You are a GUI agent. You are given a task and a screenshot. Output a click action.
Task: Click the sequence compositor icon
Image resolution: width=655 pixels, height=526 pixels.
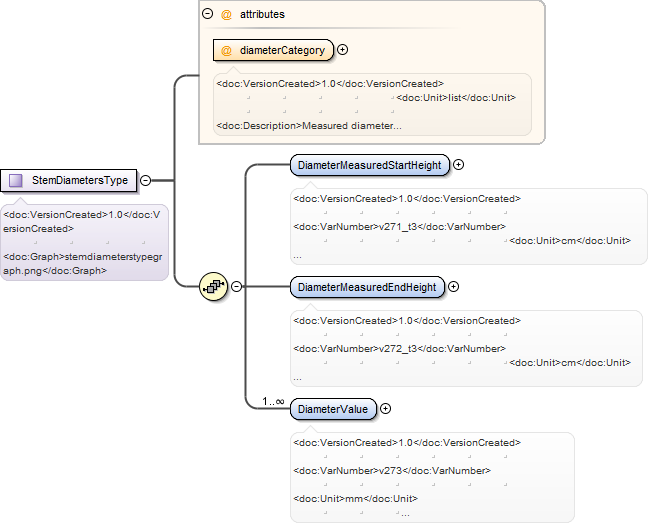[213, 287]
